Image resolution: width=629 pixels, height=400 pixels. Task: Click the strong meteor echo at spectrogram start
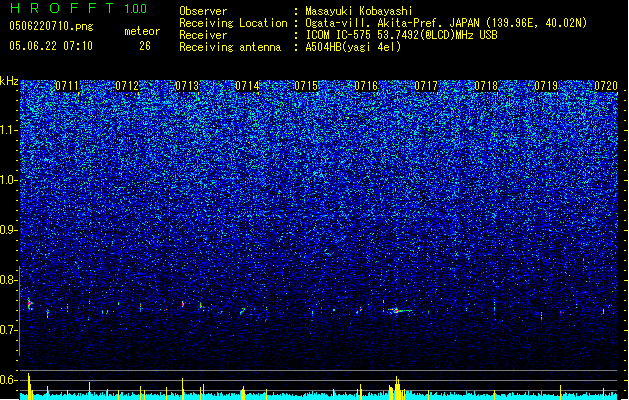pyautogui.click(x=29, y=305)
